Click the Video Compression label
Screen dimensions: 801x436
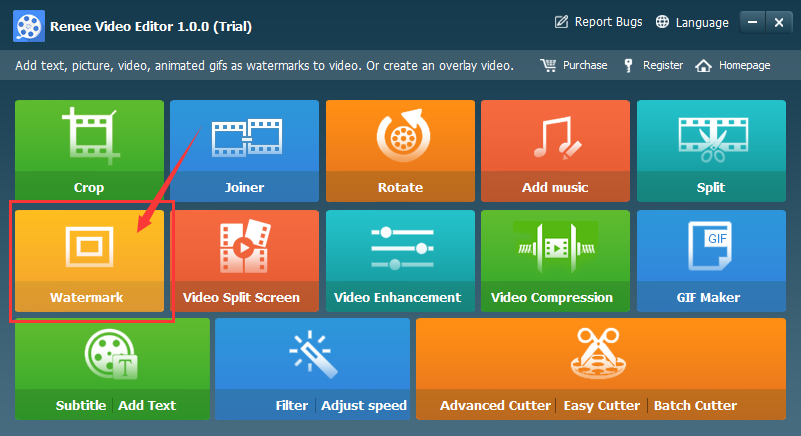click(552, 297)
